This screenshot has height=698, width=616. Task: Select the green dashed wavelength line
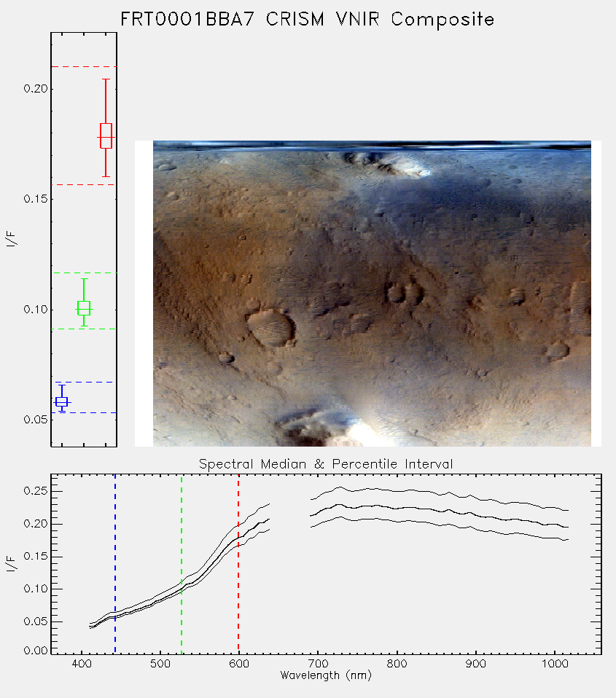pyautogui.click(x=182, y=564)
